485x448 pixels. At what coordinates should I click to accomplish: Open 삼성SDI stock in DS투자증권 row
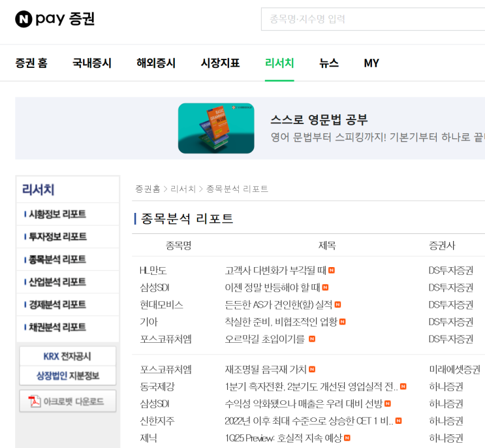pos(155,288)
